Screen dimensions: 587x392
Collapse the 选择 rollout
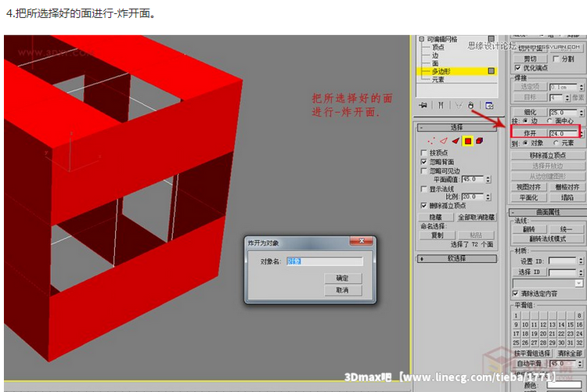(x=457, y=128)
